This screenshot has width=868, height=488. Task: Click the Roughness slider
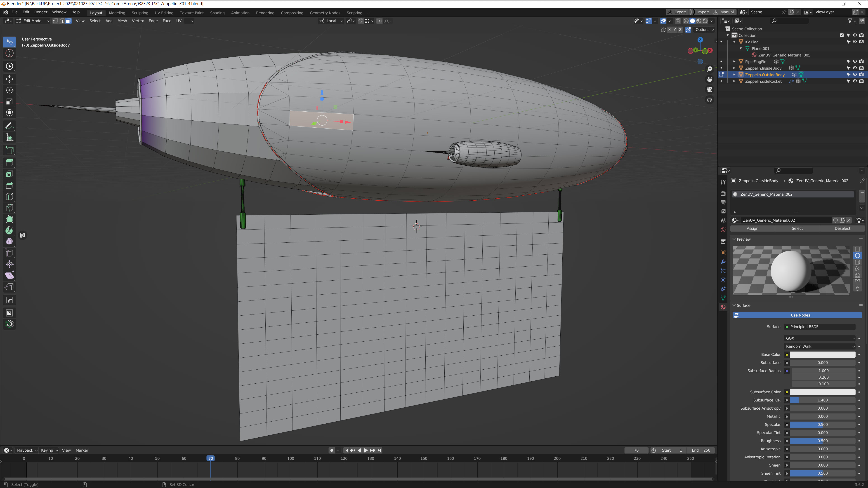coord(822,441)
